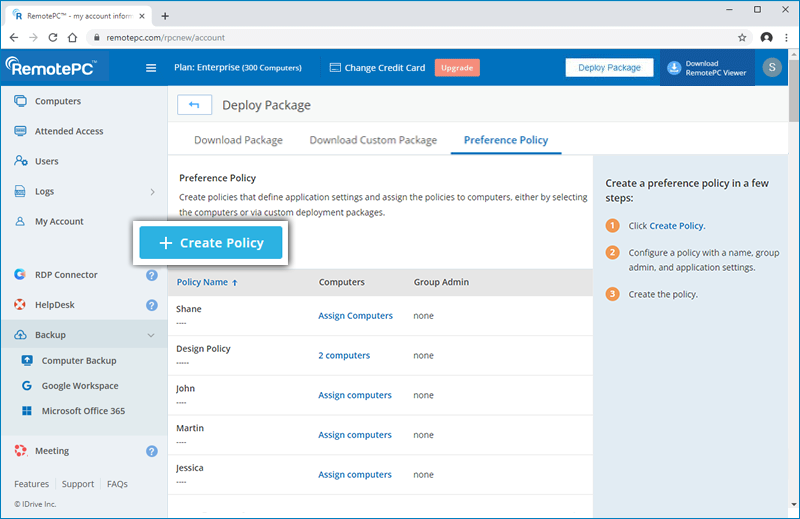Click the HelpDesk help question icon
This screenshot has width=800, height=519.
[x=152, y=305]
